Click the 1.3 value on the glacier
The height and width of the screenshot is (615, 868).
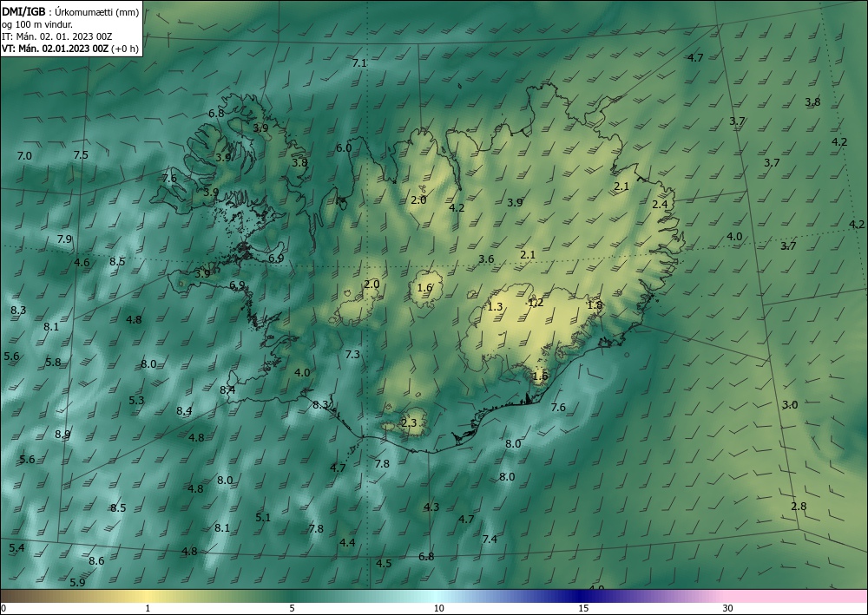[x=495, y=306]
